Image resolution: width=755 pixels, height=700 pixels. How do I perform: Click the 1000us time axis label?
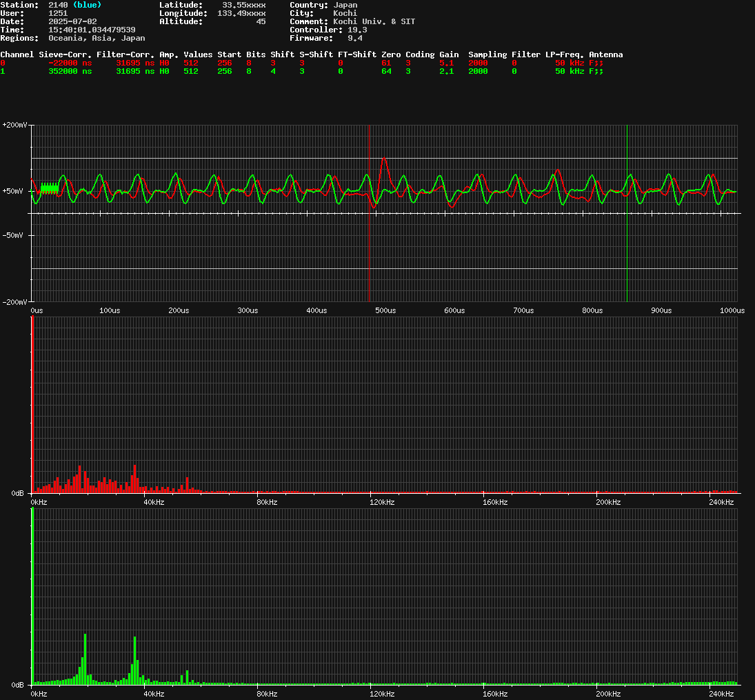pyautogui.click(x=732, y=310)
